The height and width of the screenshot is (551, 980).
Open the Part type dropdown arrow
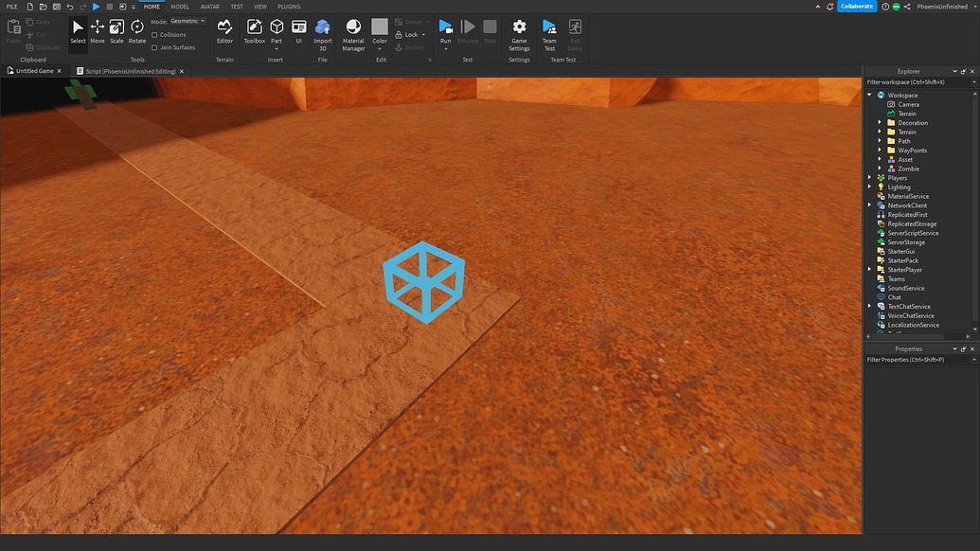pos(276,48)
